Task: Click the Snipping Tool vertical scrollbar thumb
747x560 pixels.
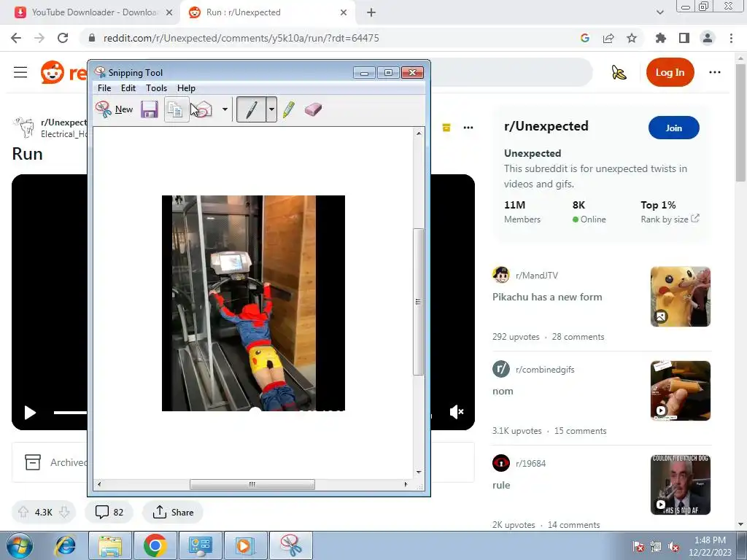Action: (x=418, y=302)
